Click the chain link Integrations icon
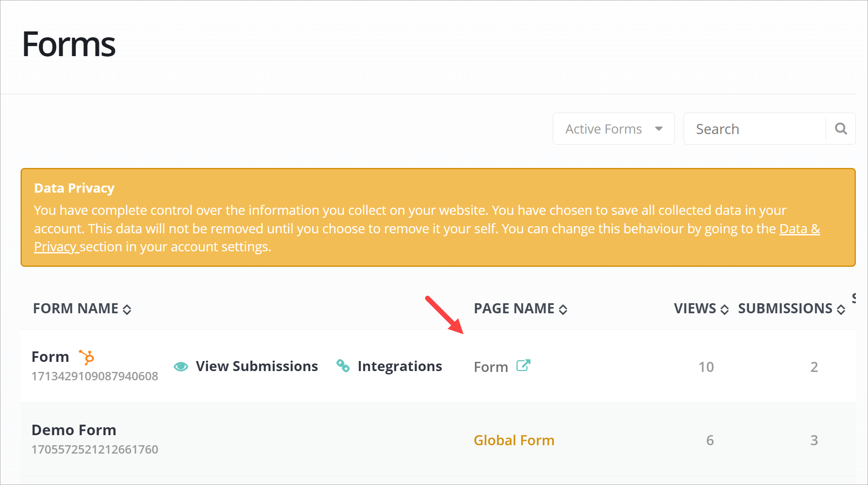The width and height of the screenshot is (868, 485). [x=343, y=366]
